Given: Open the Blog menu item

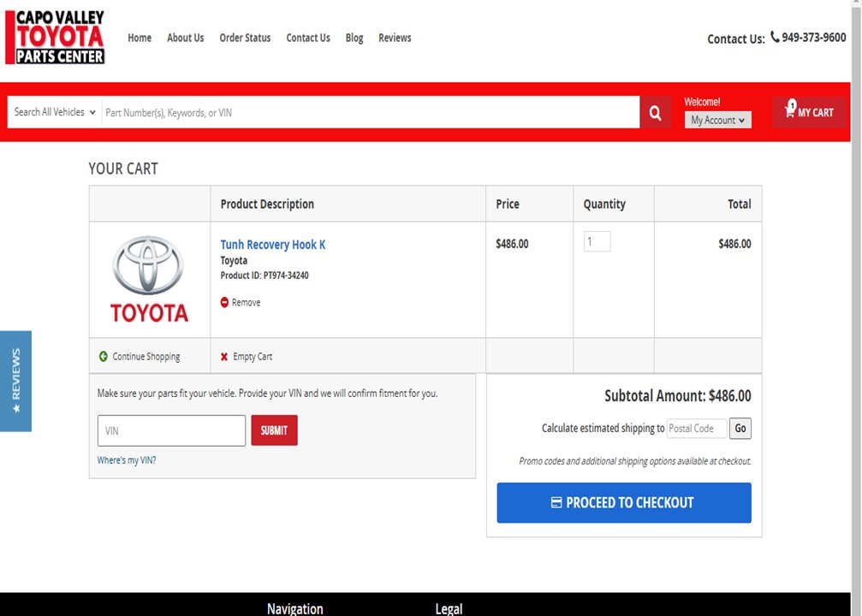Looking at the screenshot, I should tap(354, 38).
